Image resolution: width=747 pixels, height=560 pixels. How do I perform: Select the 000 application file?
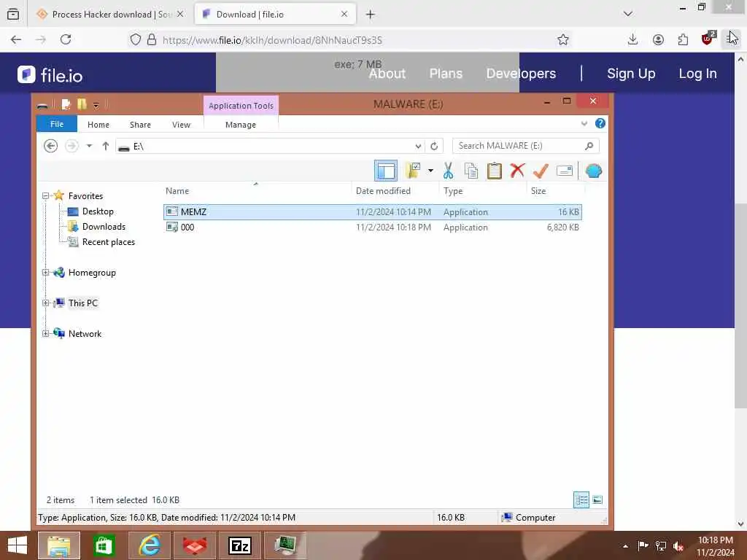pos(373,227)
